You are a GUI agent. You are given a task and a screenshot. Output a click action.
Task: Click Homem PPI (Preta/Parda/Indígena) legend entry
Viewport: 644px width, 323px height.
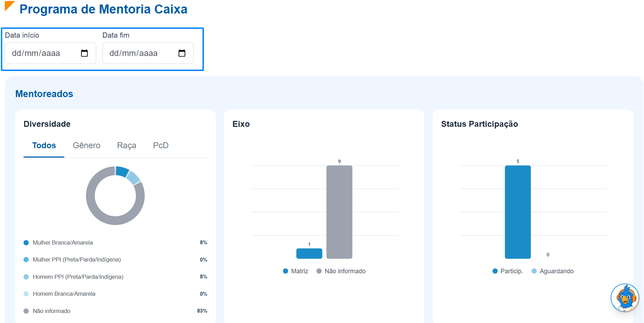coord(73,277)
